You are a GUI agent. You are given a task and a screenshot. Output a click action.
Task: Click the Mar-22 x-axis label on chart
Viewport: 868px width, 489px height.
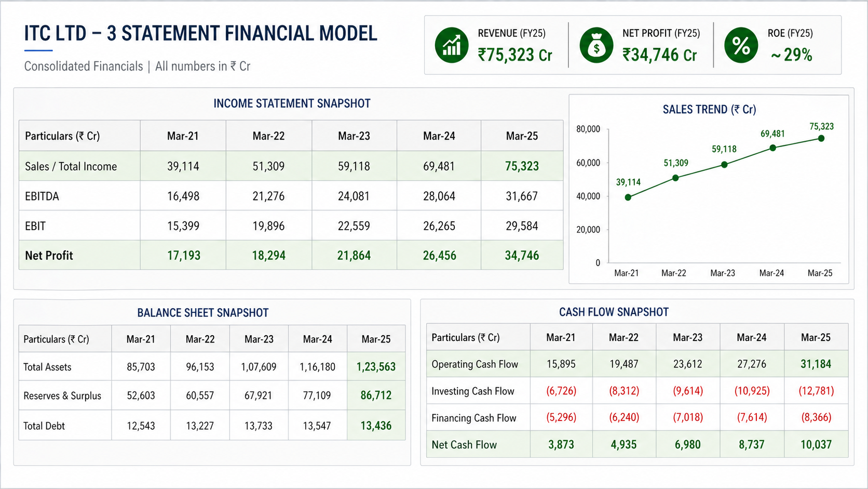point(674,273)
